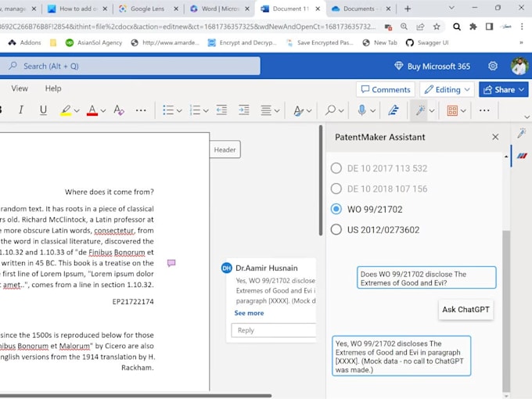Click the Share button

pyautogui.click(x=504, y=89)
